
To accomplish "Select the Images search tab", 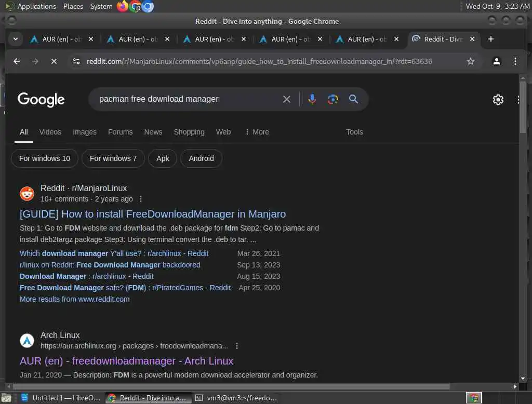I will coord(85,132).
